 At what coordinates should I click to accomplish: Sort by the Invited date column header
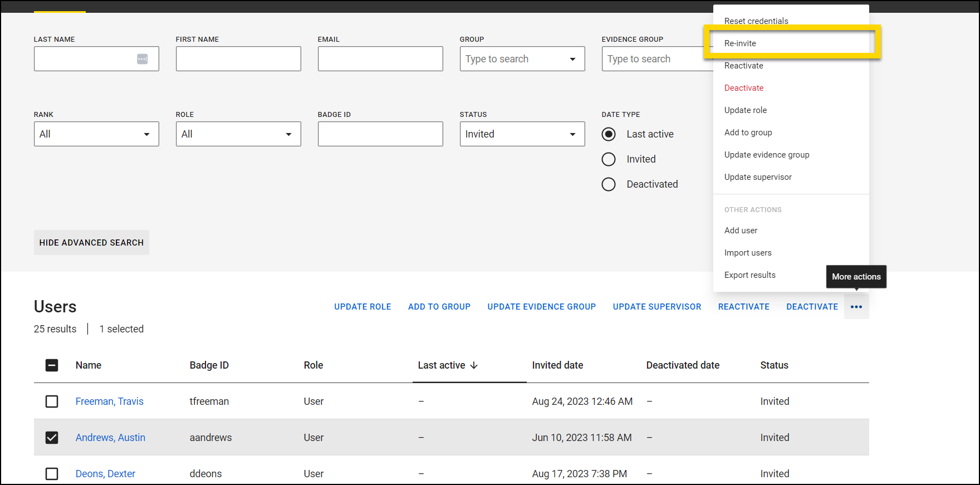click(557, 365)
